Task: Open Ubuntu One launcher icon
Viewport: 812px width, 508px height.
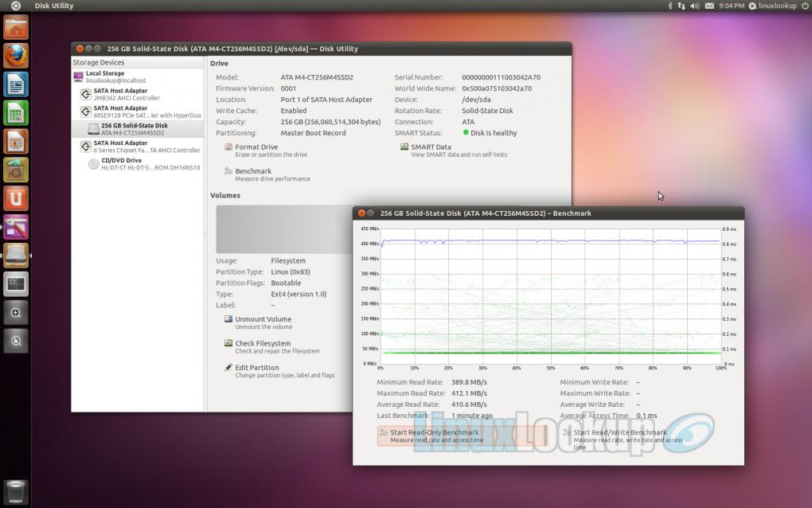Action: click(x=16, y=198)
